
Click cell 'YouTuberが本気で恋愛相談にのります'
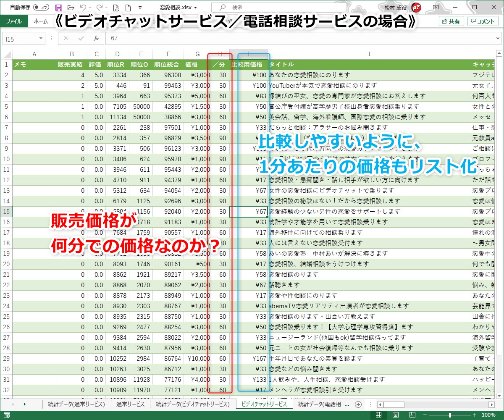click(x=369, y=85)
